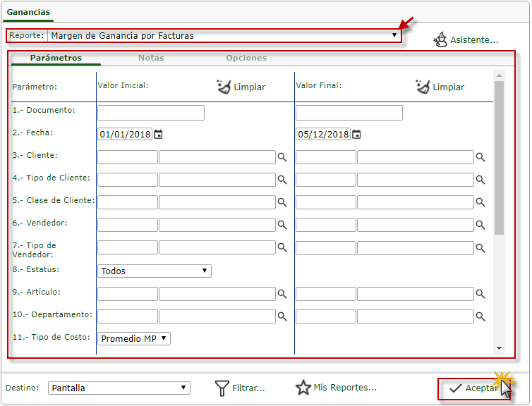
Task: Open calendar picker for final Fecha
Action: 356,135
